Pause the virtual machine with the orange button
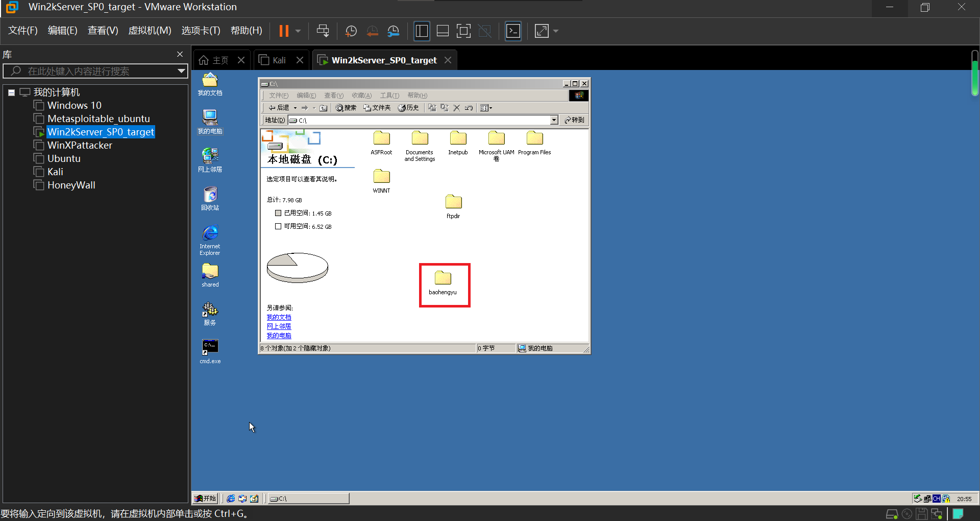The width and height of the screenshot is (980, 521). [x=284, y=31]
